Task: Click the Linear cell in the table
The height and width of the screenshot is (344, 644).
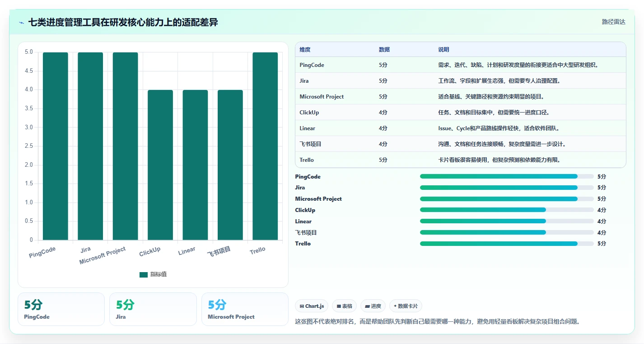Action: coord(307,128)
